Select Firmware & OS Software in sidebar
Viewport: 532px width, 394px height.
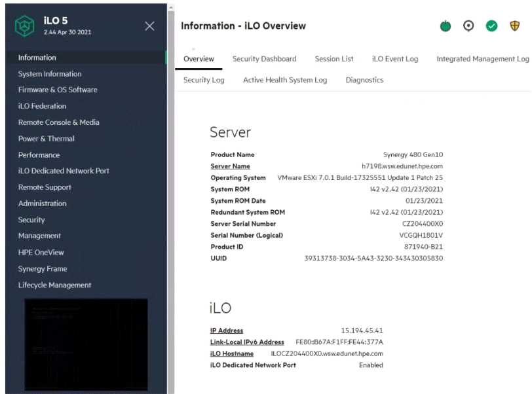pos(58,90)
